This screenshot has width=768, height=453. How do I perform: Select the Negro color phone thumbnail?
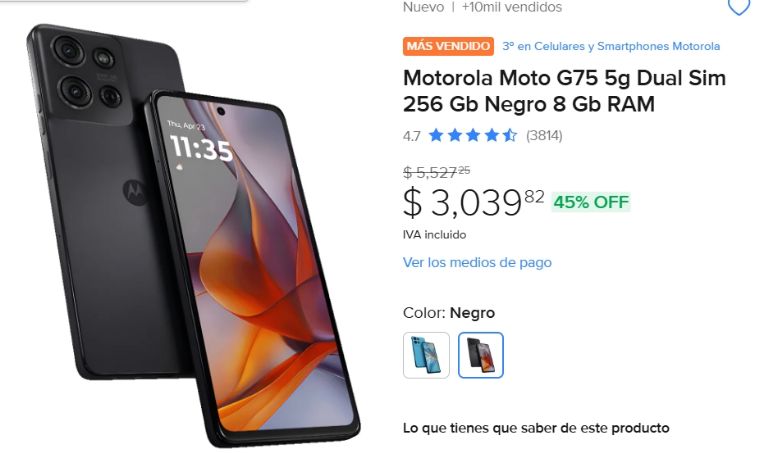click(480, 356)
